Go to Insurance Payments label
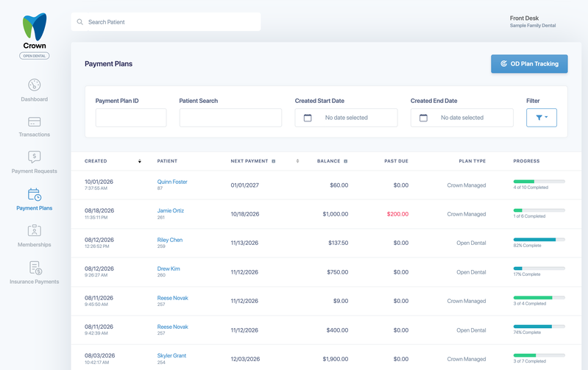This screenshot has width=588, height=370. tap(34, 282)
